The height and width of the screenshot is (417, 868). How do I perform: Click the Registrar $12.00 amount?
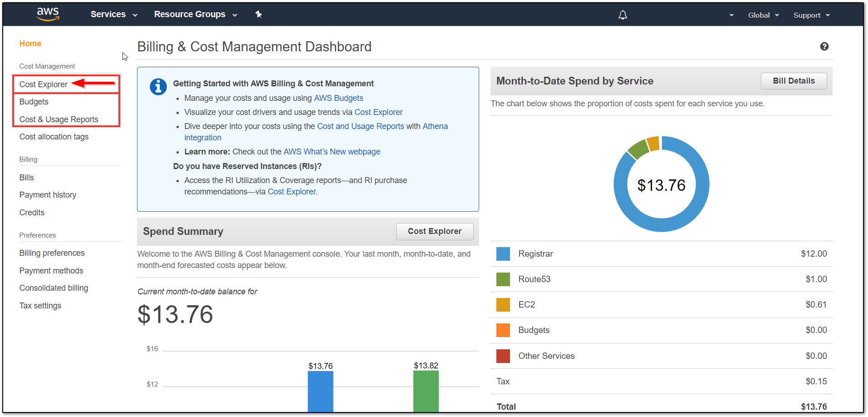coord(814,254)
